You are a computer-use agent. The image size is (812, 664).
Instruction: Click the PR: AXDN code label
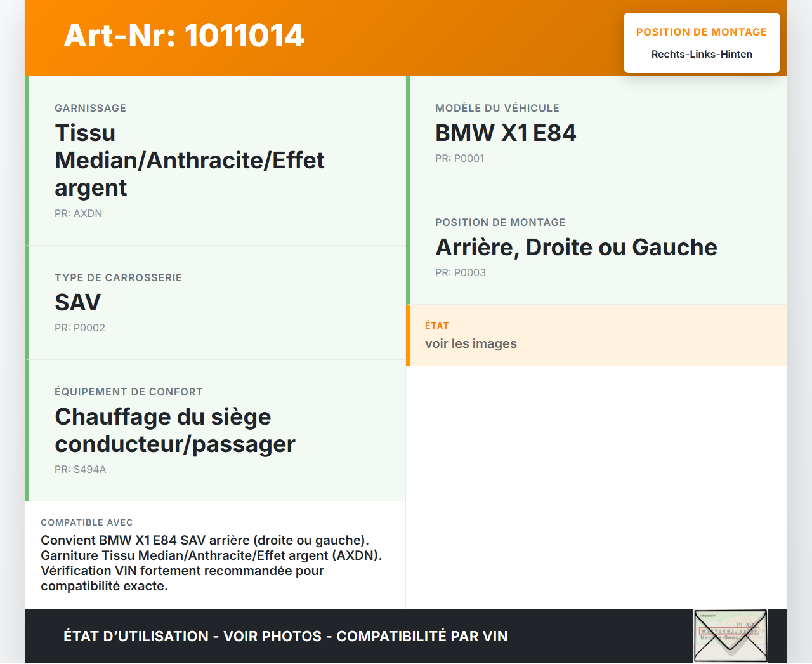click(79, 213)
